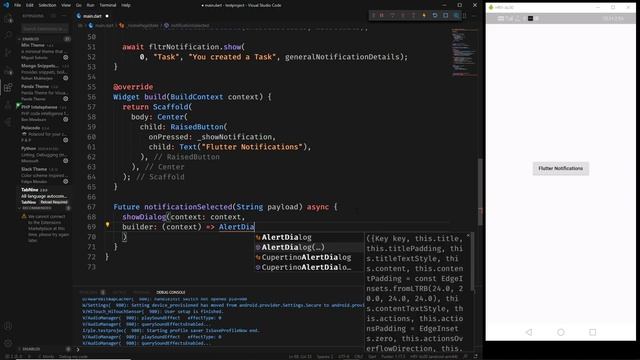Open Selection menu

pos(47,5)
